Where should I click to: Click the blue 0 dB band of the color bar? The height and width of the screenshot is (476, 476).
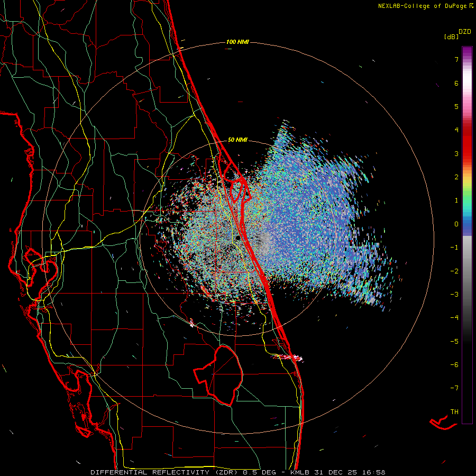(x=467, y=225)
